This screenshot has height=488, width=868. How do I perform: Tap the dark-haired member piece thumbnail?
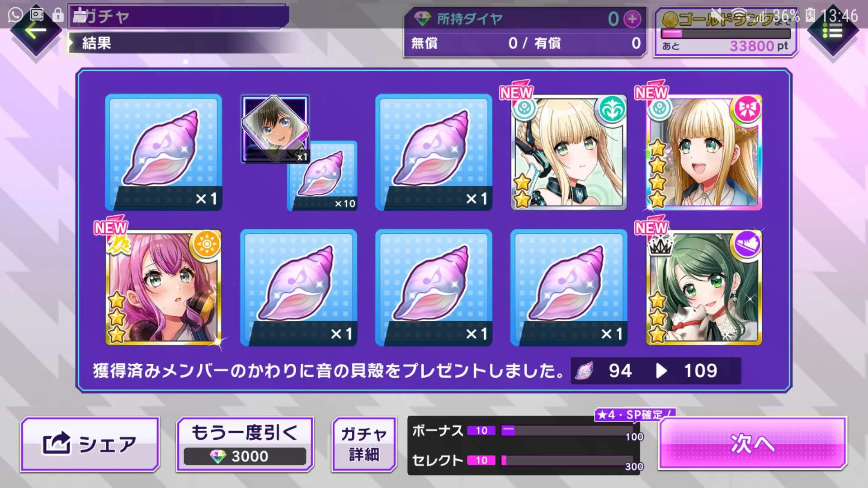click(275, 129)
